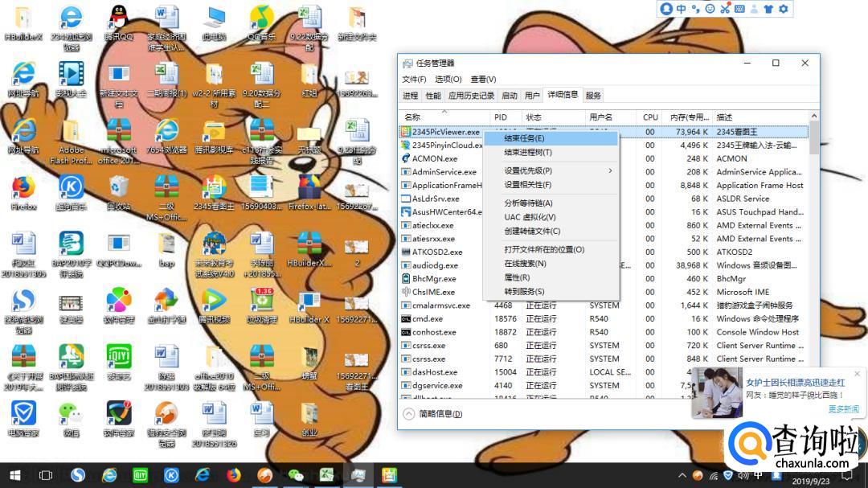Open the 垃圾清理 desktop icon

click(x=261, y=306)
